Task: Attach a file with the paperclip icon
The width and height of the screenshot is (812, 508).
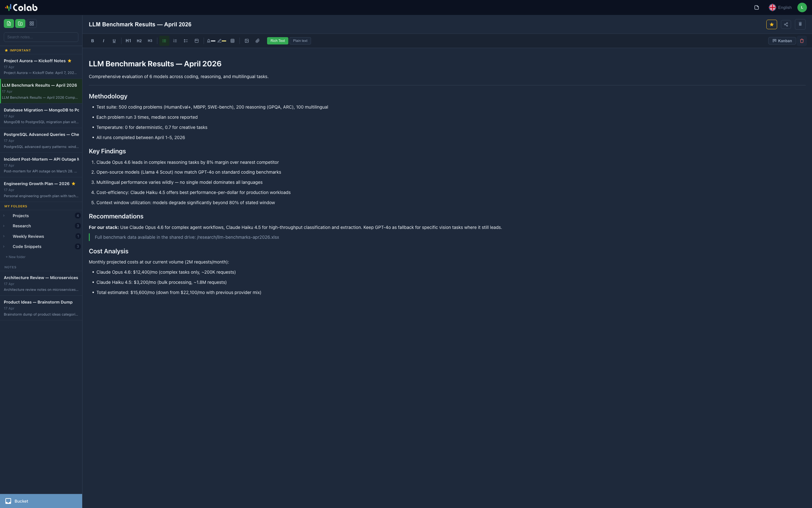Action: click(x=257, y=41)
